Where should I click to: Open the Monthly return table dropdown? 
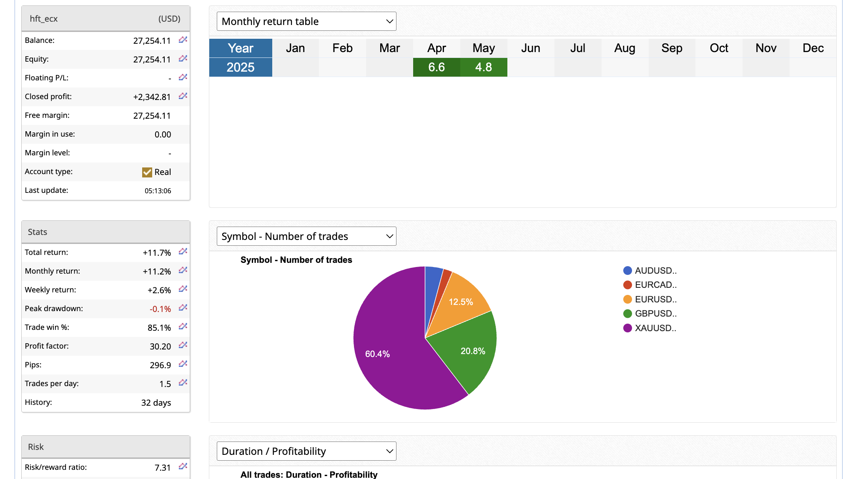click(x=306, y=21)
